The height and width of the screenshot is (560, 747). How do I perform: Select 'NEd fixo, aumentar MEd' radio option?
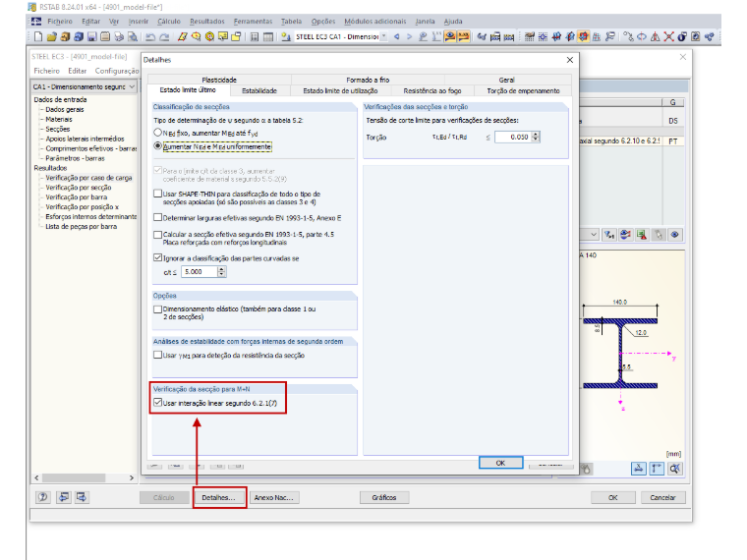(x=157, y=133)
